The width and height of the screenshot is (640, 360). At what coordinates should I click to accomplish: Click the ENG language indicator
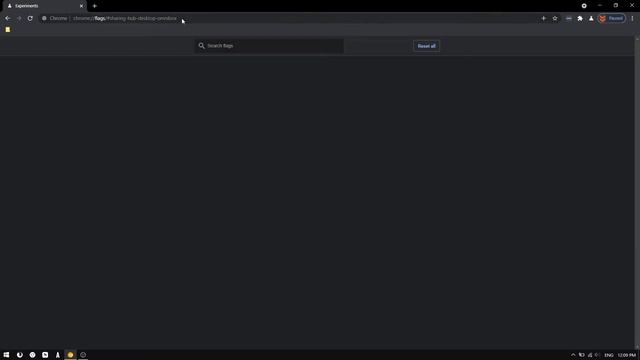(609, 355)
